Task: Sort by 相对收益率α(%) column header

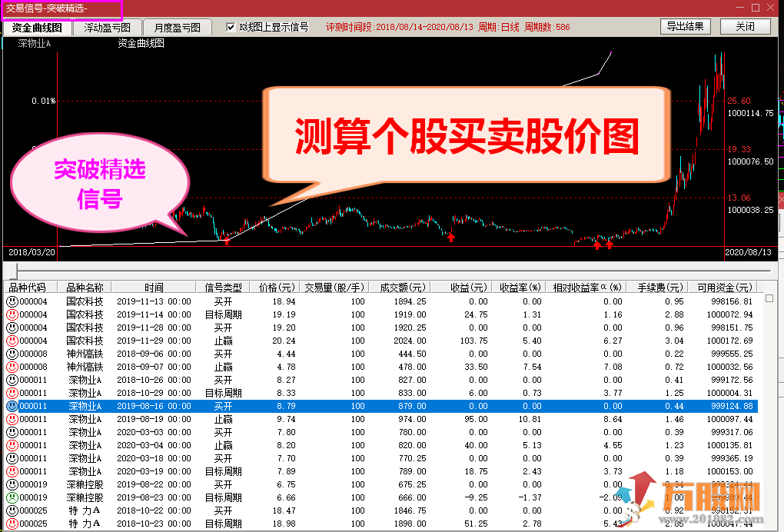Action: click(586, 288)
